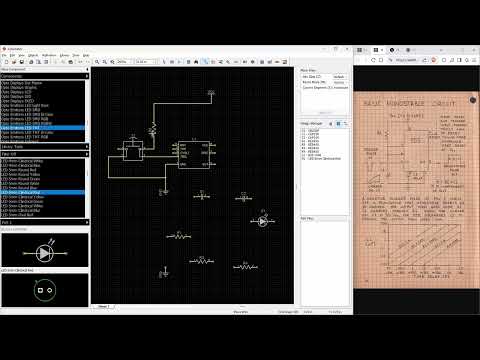
Task: Click the Paste toolbar icon
Action: point(71,62)
